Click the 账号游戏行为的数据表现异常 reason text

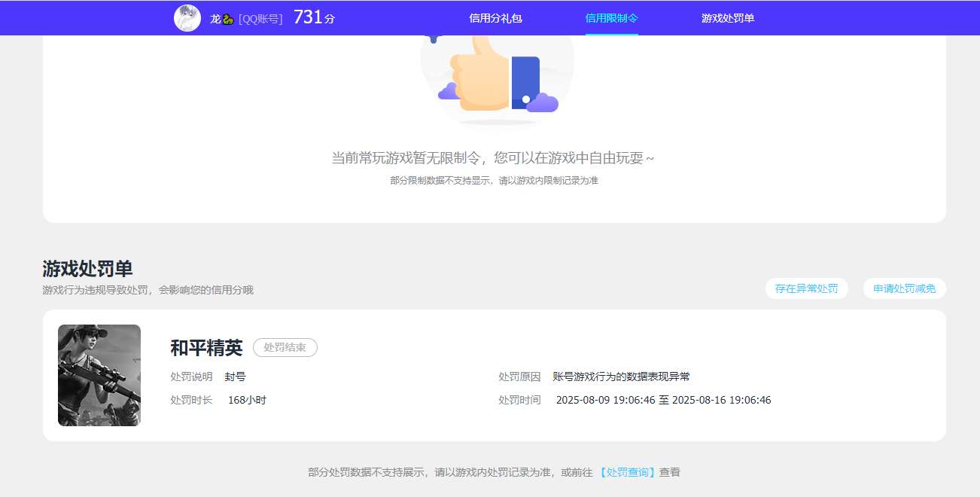[622, 377]
